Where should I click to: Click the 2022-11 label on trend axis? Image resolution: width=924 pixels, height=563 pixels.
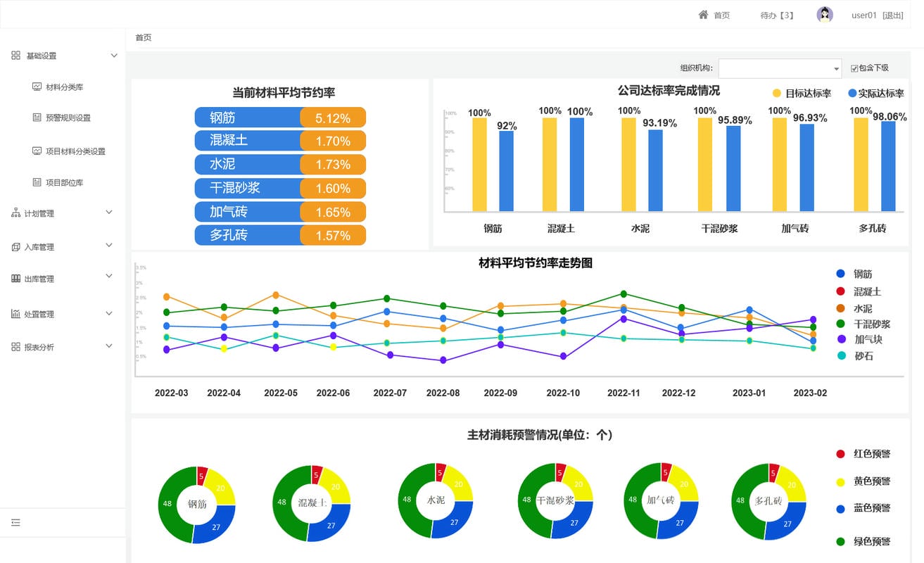pyautogui.click(x=624, y=393)
